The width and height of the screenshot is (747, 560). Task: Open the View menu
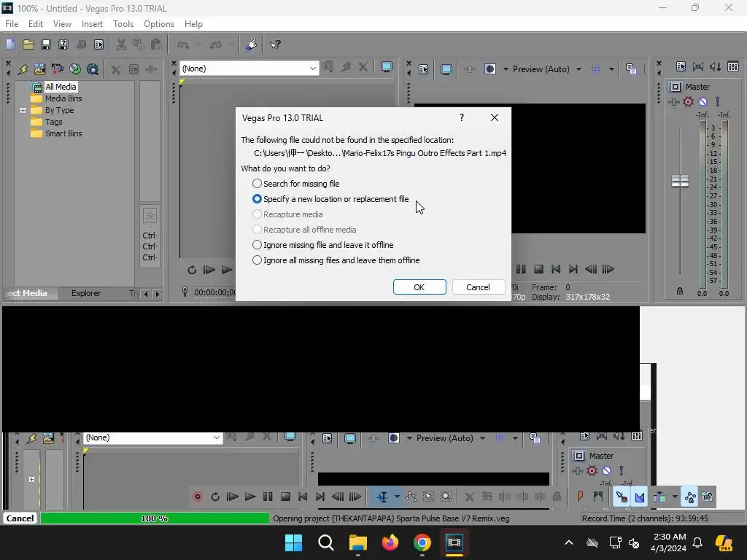62,24
